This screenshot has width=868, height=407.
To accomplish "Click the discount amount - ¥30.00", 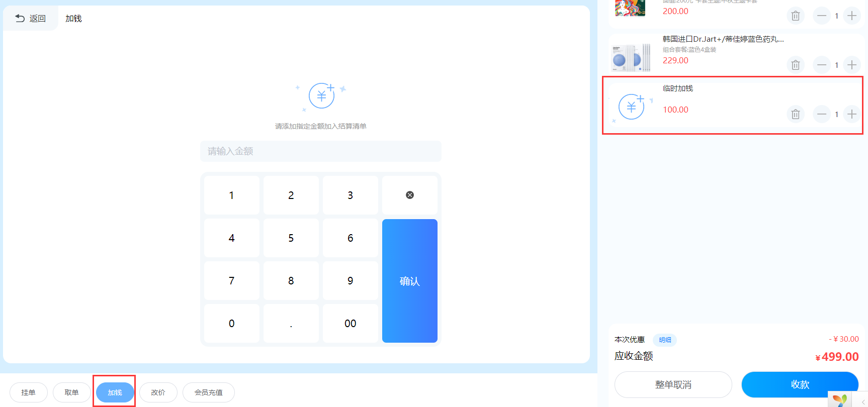I will tap(844, 339).
